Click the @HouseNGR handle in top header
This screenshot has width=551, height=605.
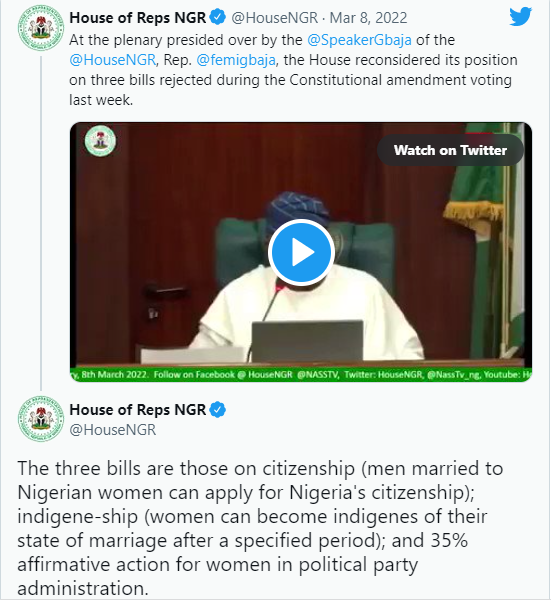[274, 18]
